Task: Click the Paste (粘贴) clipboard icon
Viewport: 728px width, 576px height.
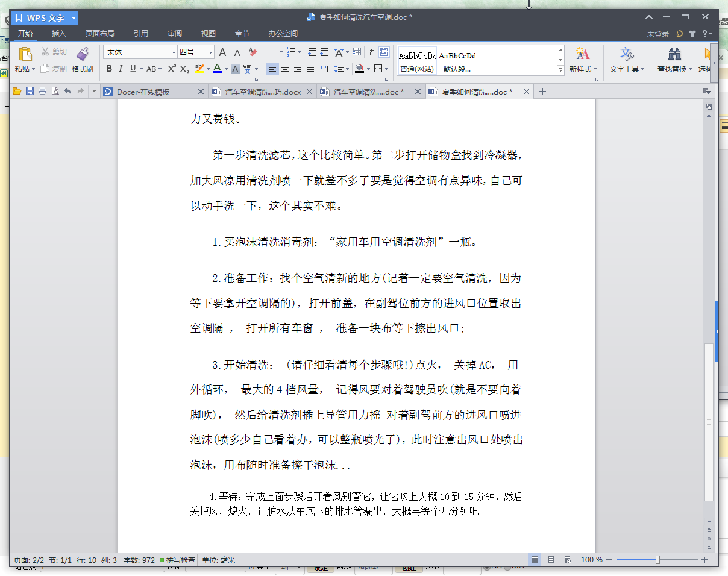Action: tap(25, 54)
